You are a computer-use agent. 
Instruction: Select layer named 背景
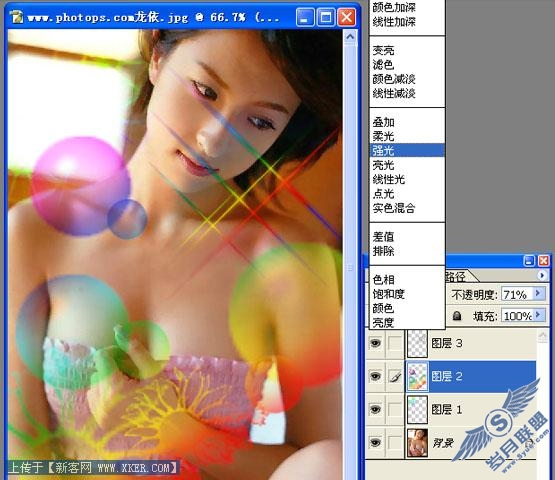coord(442,442)
